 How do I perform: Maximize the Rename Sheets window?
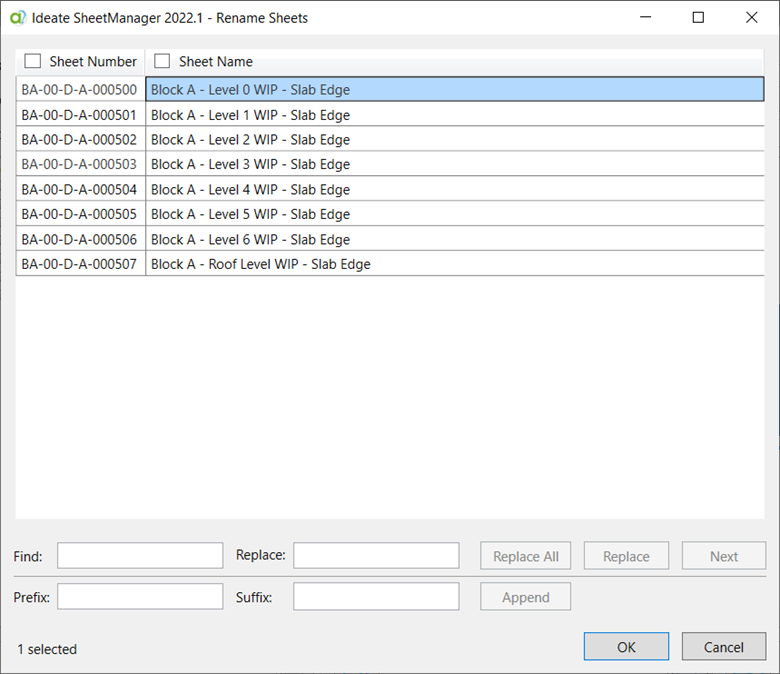[698, 17]
